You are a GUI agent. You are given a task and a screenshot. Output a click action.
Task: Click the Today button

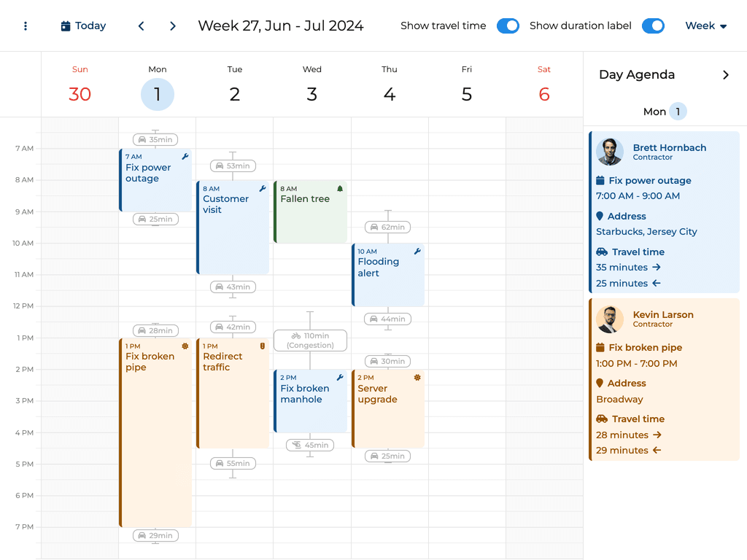click(83, 26)
